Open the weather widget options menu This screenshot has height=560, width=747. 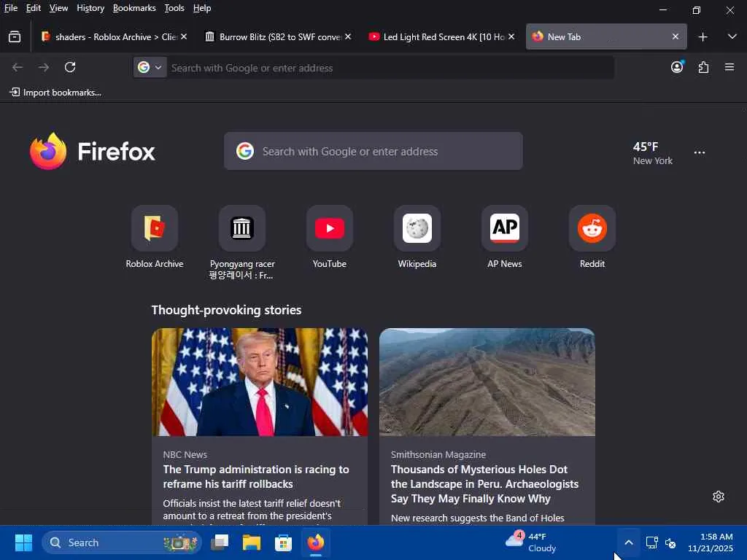[x=700, y=152]
